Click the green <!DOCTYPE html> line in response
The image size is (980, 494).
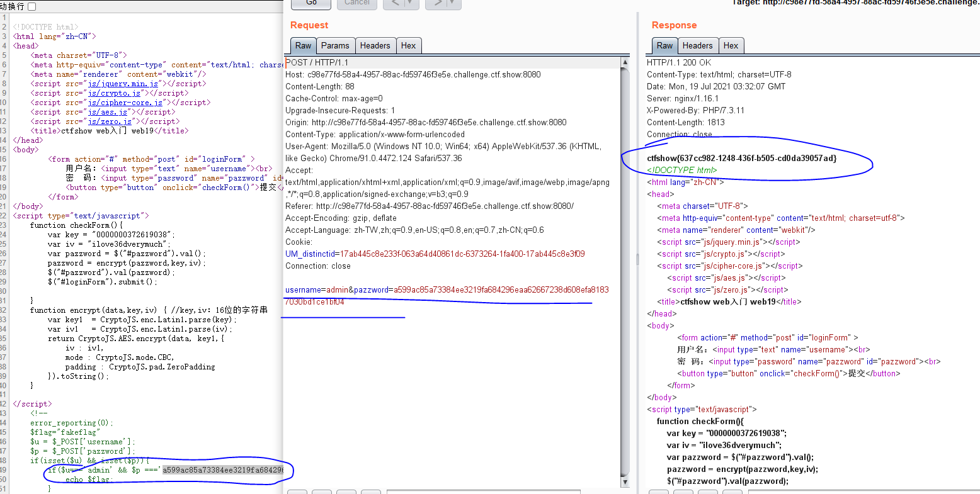[682, 170]
